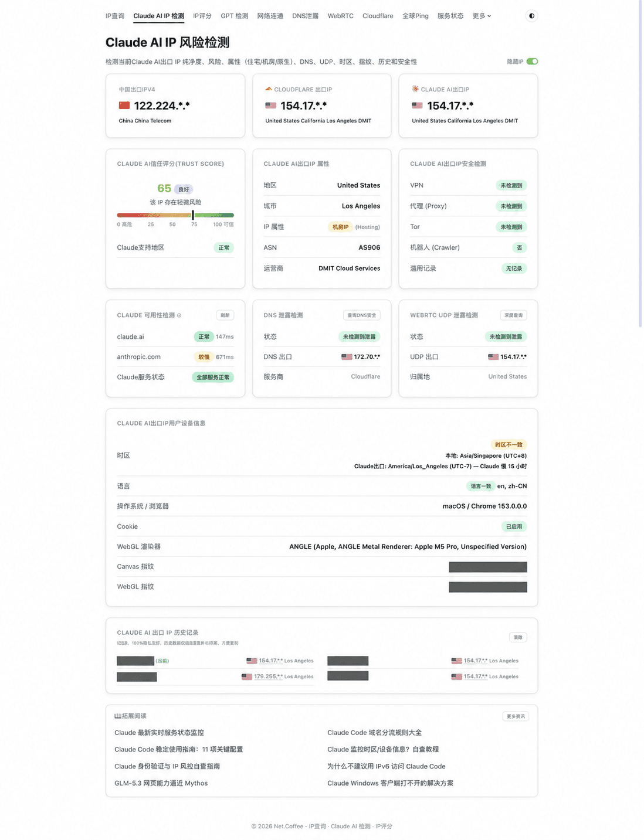Viewport: 644px width, 840px height.
Task: Open GLM-5.3 网页能力逼近 Mythos article
Action: [161, 783]
